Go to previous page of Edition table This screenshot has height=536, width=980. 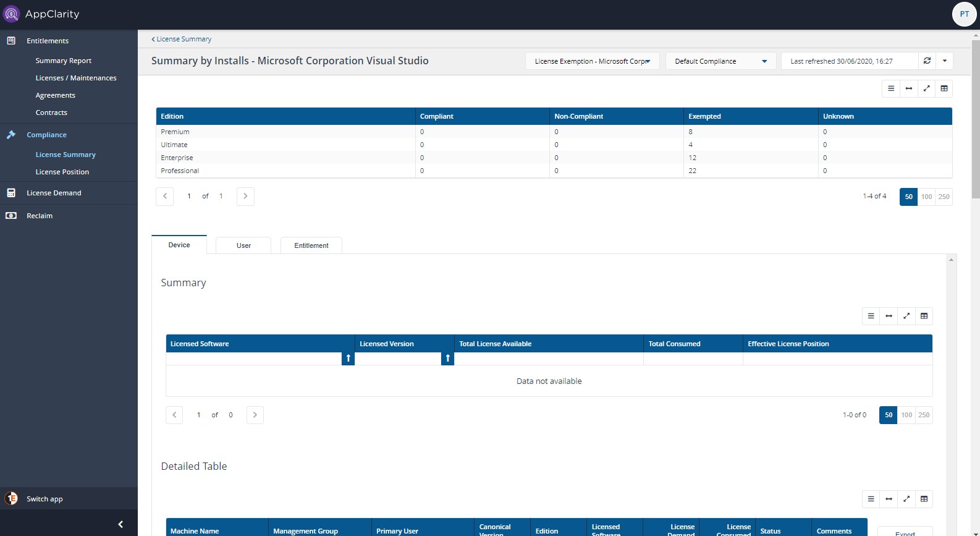165,197
